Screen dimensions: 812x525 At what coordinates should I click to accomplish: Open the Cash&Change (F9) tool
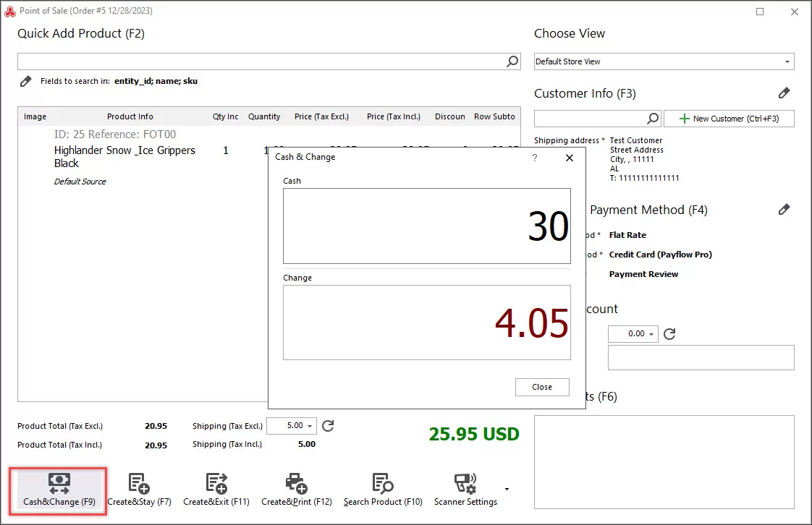pos(59,490)
